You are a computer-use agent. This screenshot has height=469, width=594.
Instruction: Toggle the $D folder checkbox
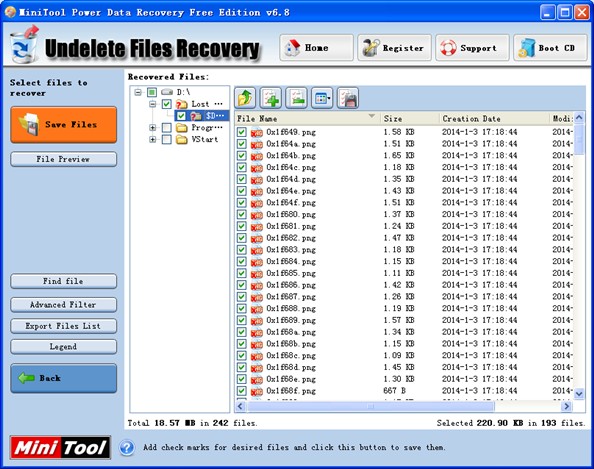click(x=181, y=116)
